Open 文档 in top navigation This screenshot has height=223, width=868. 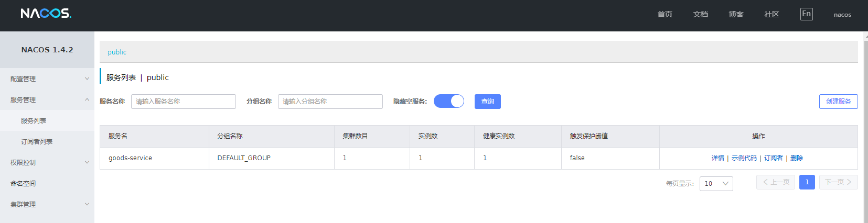click(x=701, y=14)
